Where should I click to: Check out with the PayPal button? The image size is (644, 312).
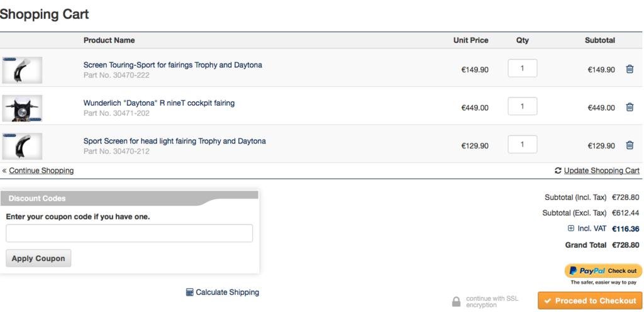[x=603, y=270]
